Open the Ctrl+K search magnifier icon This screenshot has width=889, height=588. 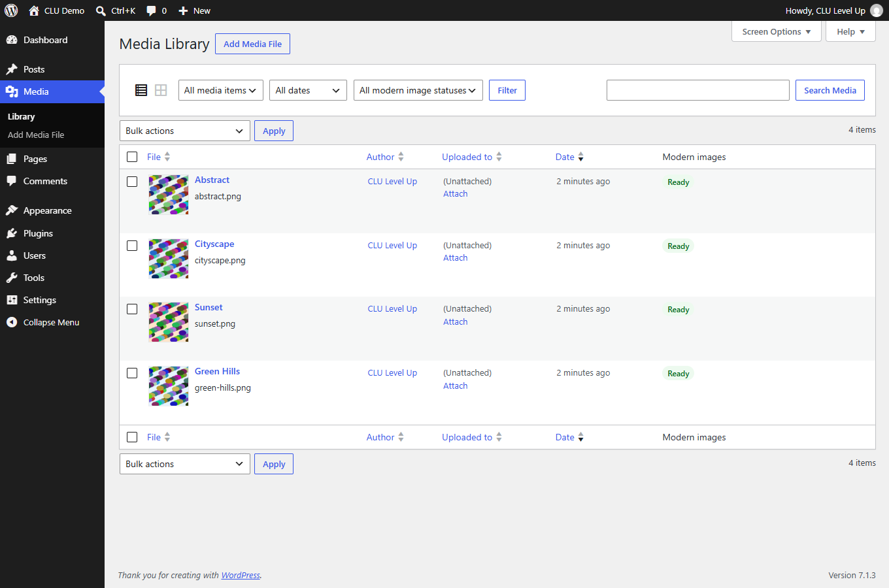(x=101, y=11)
